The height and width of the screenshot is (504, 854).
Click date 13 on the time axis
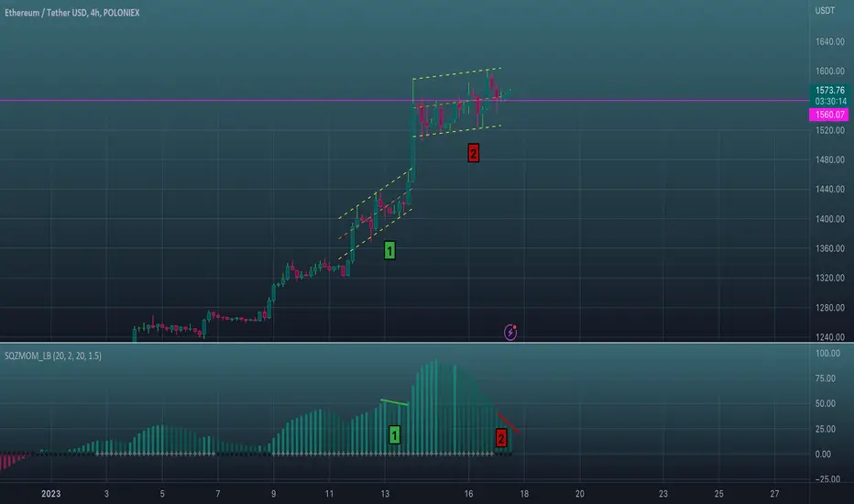pyautogui.click(x=385, y=494)
